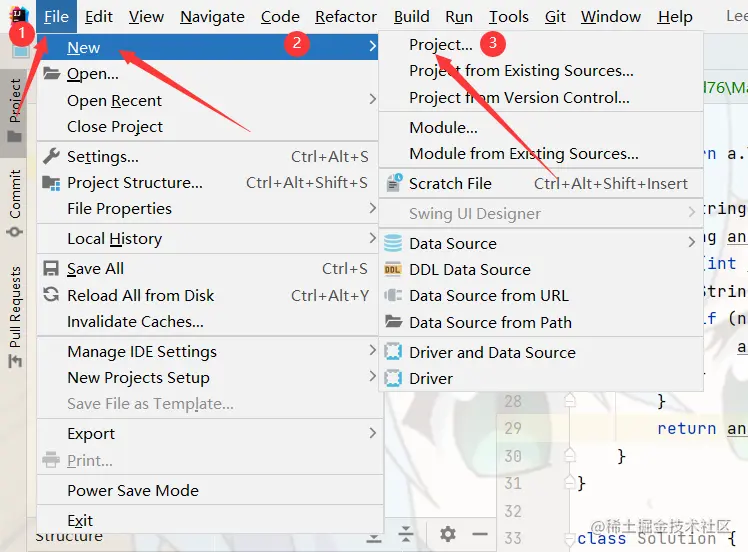Click the Driver icon
The image size is (748, 552).
tap(393, 378)
